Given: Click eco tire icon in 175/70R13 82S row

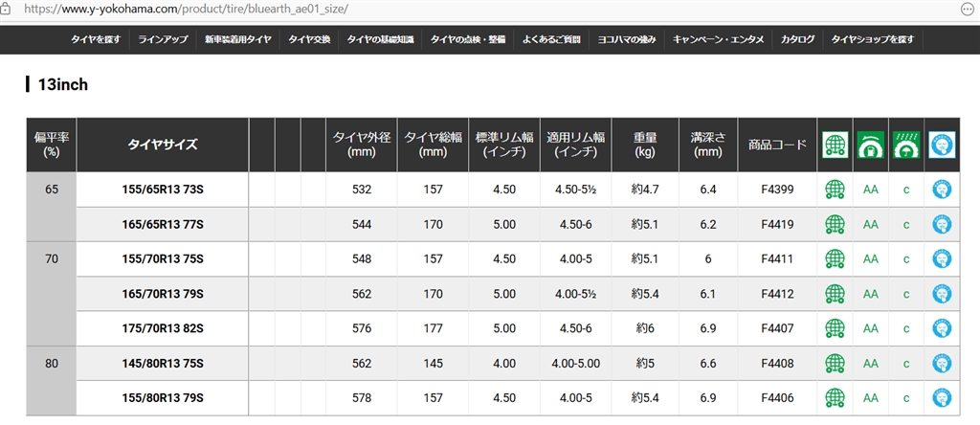Looking at the screenshot, I should pos(835,328).
